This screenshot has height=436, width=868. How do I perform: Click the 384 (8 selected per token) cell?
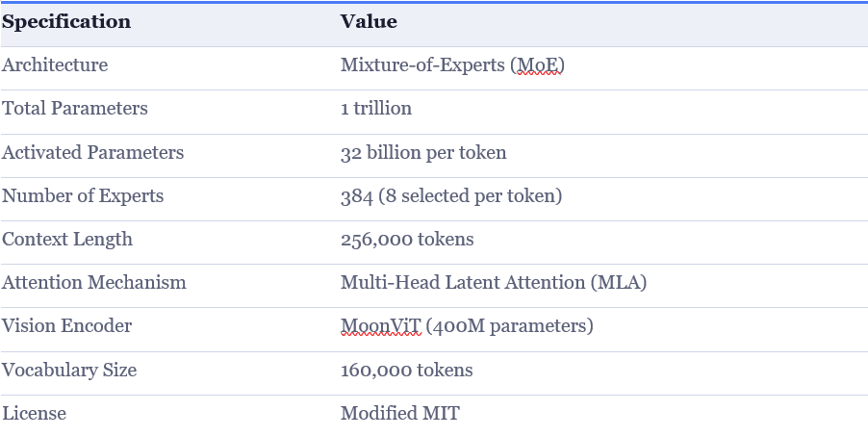pos(451,196)
